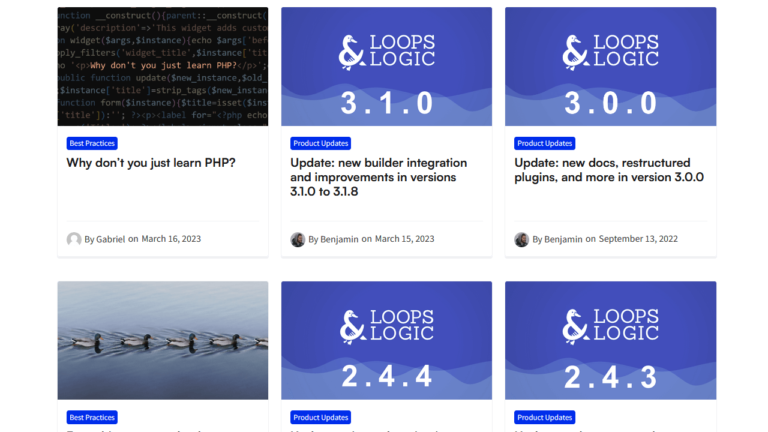768x432 pixels.
Task: Click author Benjamin on March 15, 2023 post
Action: [x=339, y=239]
